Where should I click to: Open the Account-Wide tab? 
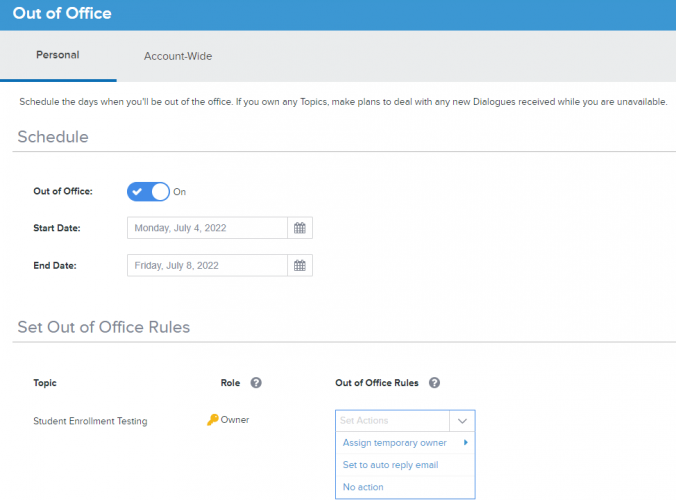click(x=177, y=56)
